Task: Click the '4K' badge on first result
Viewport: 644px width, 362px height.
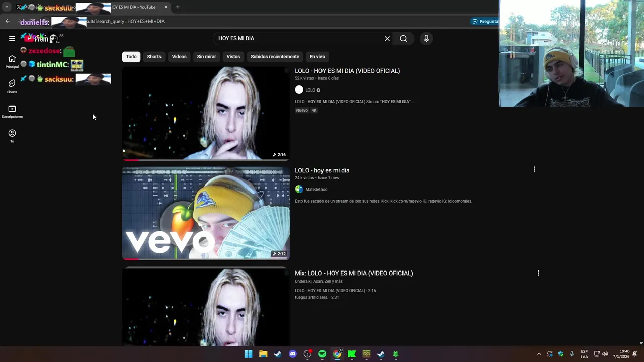Action: [314, 110]
